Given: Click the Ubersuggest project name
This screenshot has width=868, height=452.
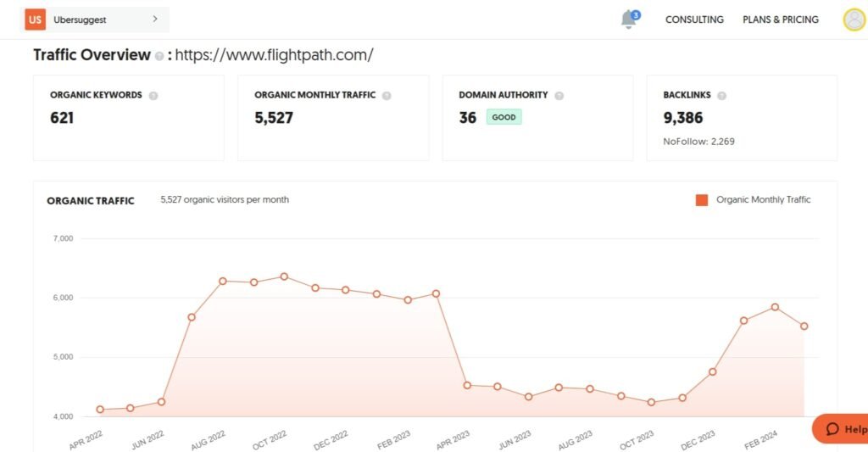Looking at the screenshot, I should click(x=80, y=20).
